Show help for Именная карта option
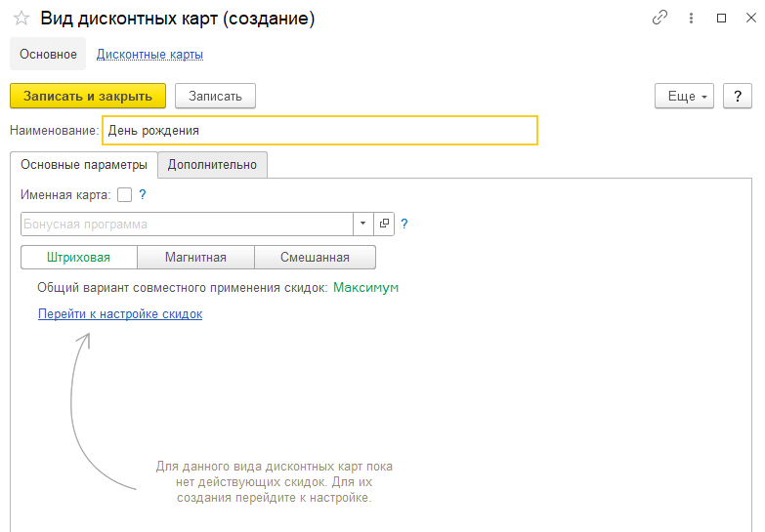Viewport: 765px width, 532px height. pos(143,194)
